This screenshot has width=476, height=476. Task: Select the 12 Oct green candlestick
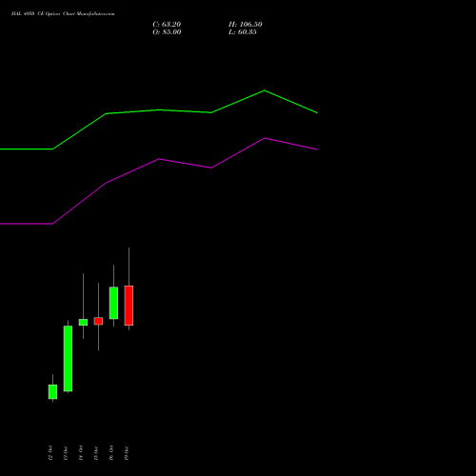52,391
